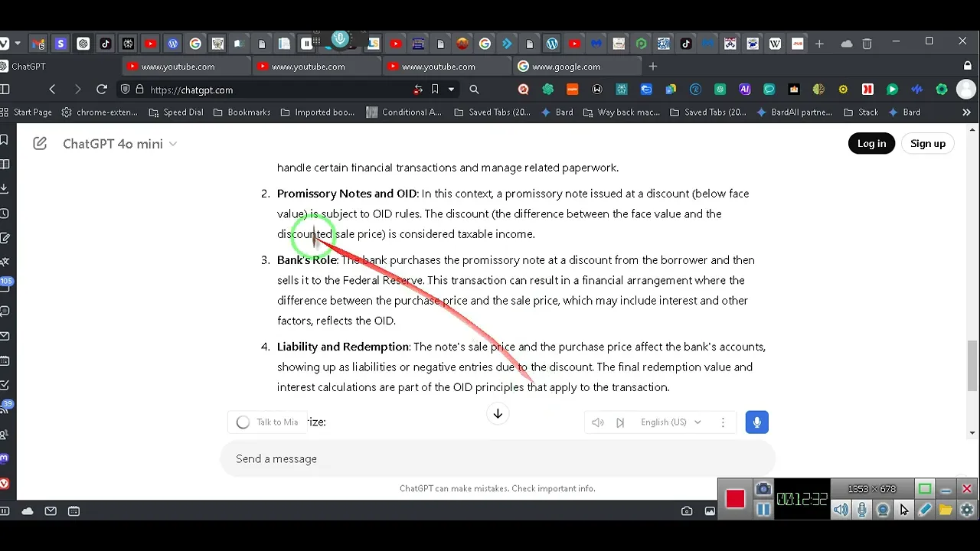Reload the page
Screen dimensions: 980x551
point(101,90)
